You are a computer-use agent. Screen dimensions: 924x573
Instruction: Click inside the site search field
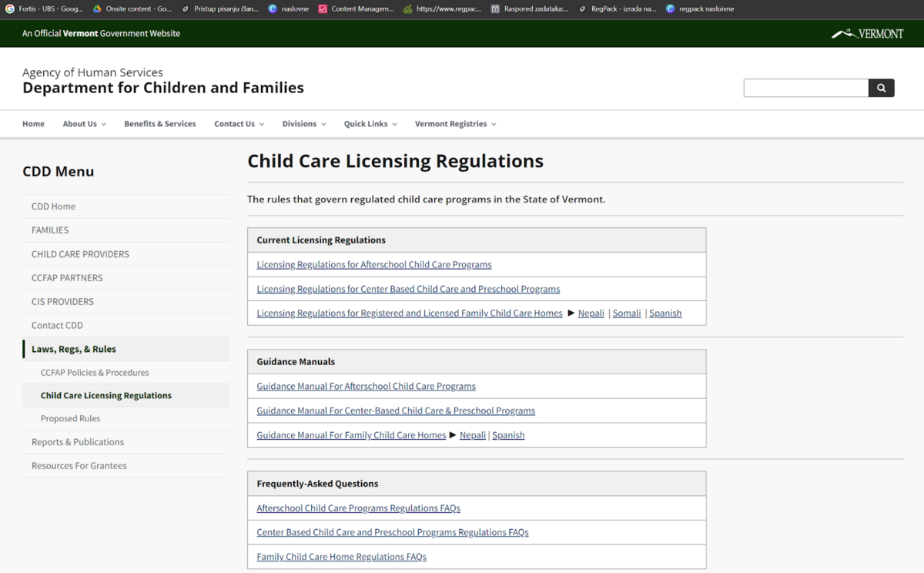click(x=805, y=88)
